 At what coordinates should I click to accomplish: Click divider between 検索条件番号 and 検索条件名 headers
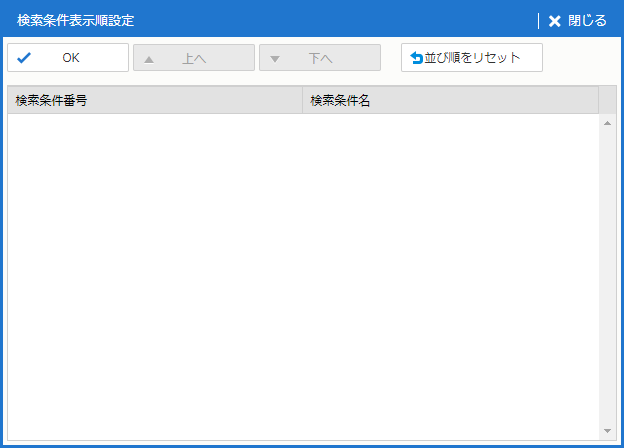302,101
